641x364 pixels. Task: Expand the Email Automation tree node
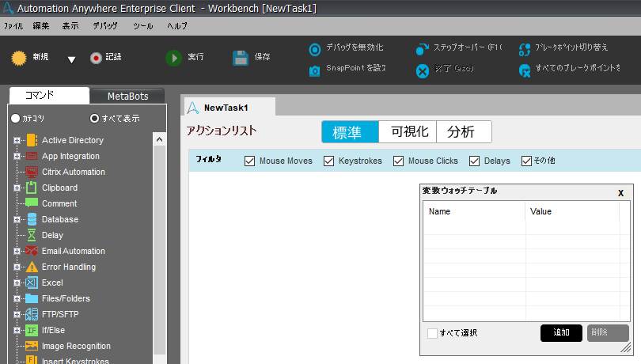(17, 251)
